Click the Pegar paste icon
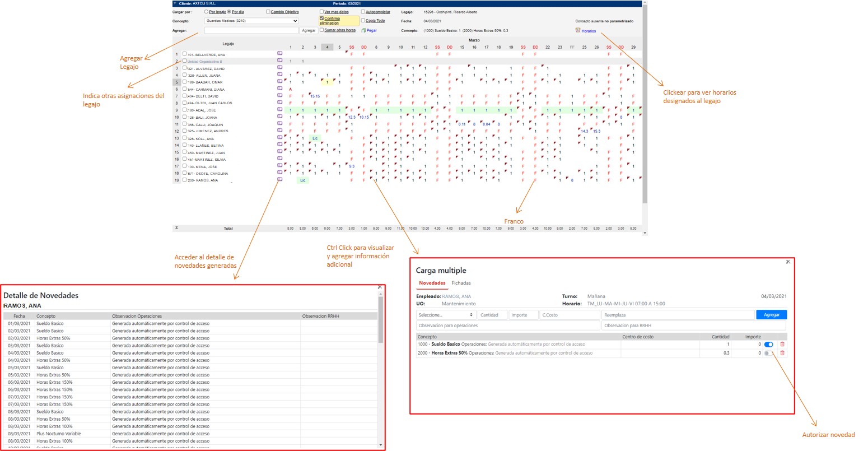868x451 pixels. point(363,30)
